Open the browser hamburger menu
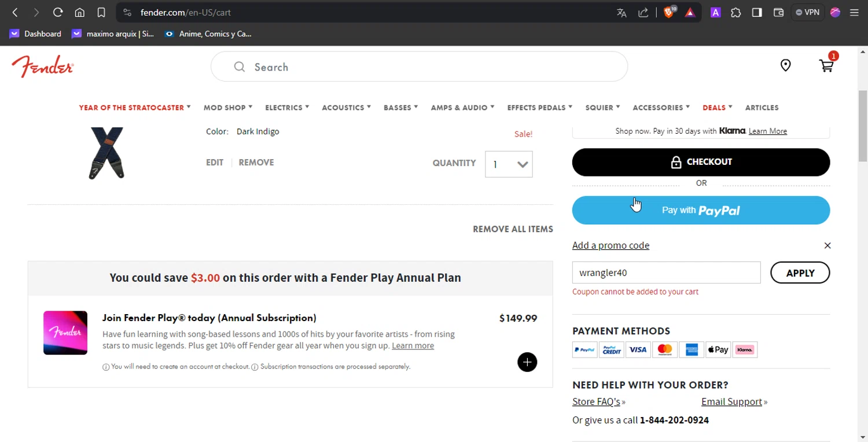Screen dimensions: 868x442 854,12
